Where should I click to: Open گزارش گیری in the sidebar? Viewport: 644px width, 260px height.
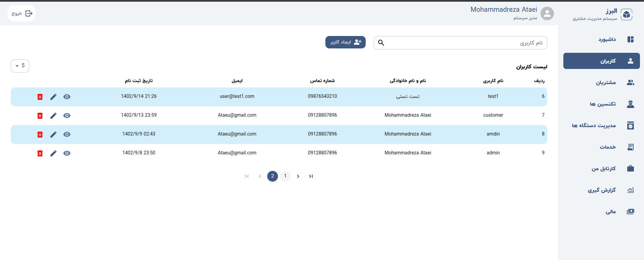(602, 190)
